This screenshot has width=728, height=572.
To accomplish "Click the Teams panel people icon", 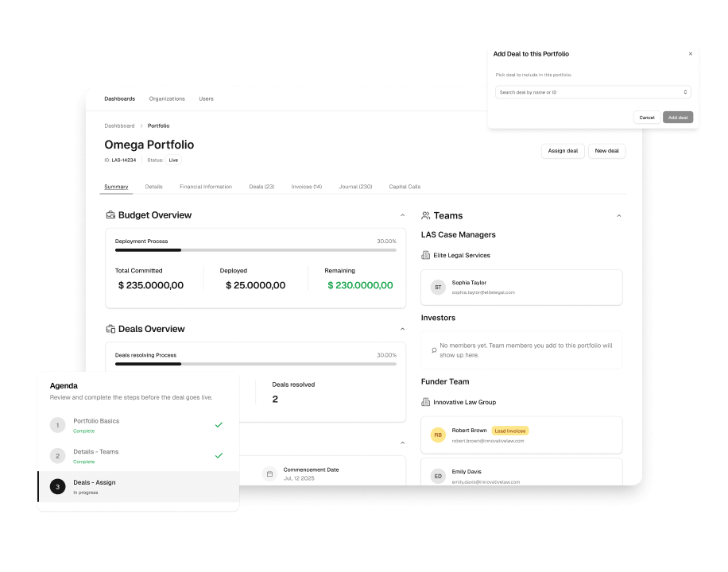I will click(x=428, y=215).
